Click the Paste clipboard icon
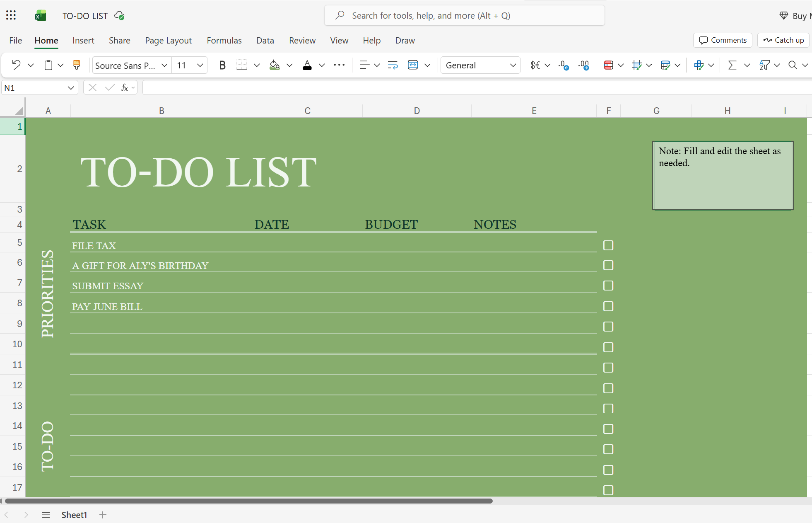This screenshot has height=523, width=812. (x=48, y=65)
